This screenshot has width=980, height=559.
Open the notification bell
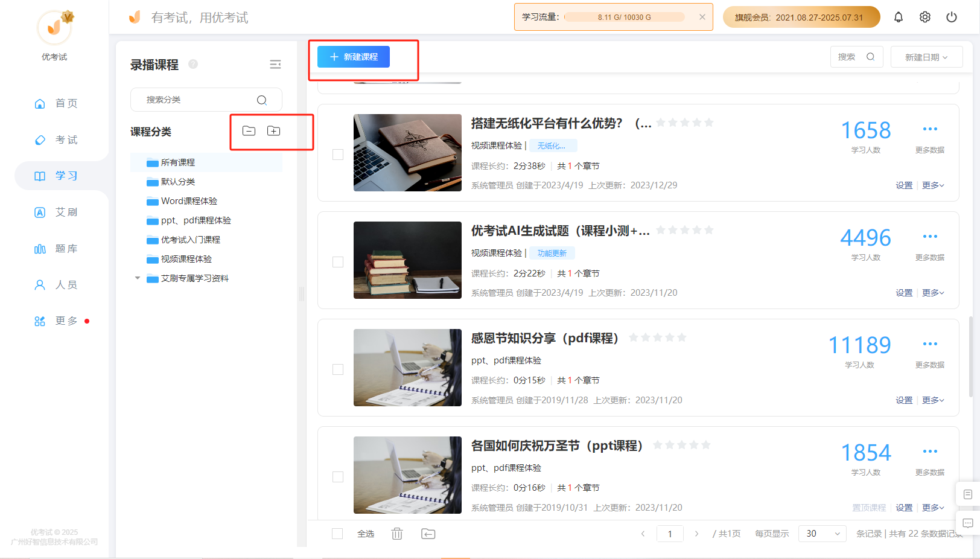click(898, 17)
